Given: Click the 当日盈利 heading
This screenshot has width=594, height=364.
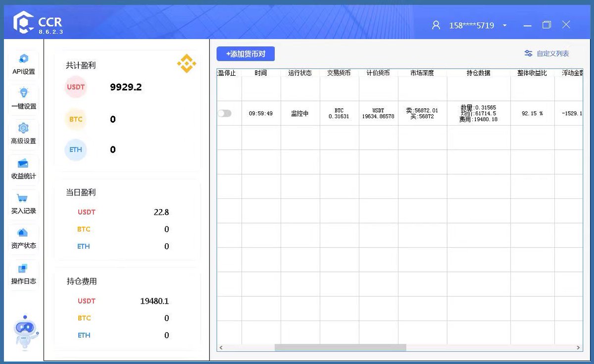Looking at the screenshot, I should tap(81, 192).
